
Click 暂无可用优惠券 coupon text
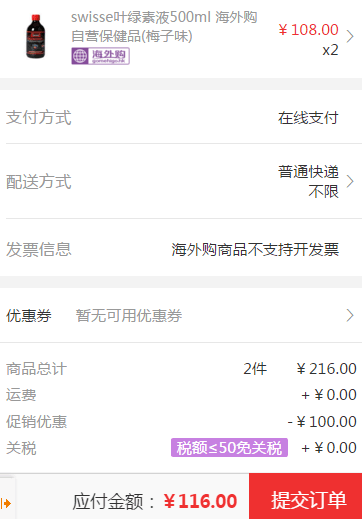129,315
